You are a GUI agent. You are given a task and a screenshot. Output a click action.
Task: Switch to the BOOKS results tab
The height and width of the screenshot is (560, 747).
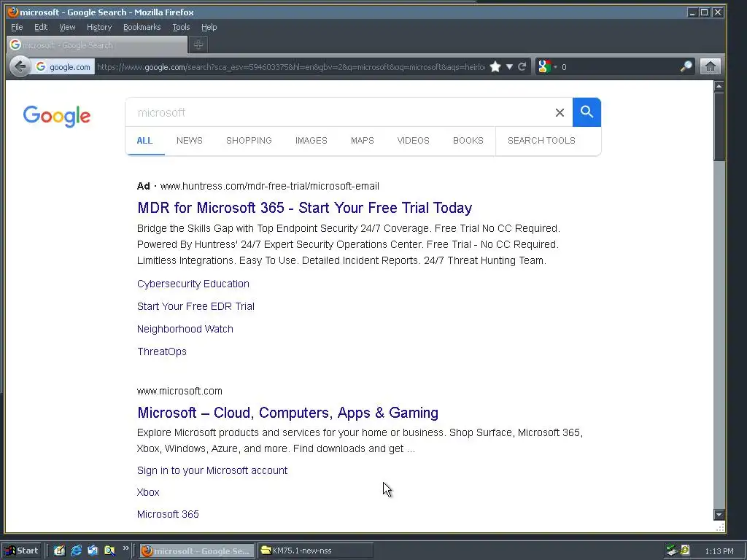468,141
